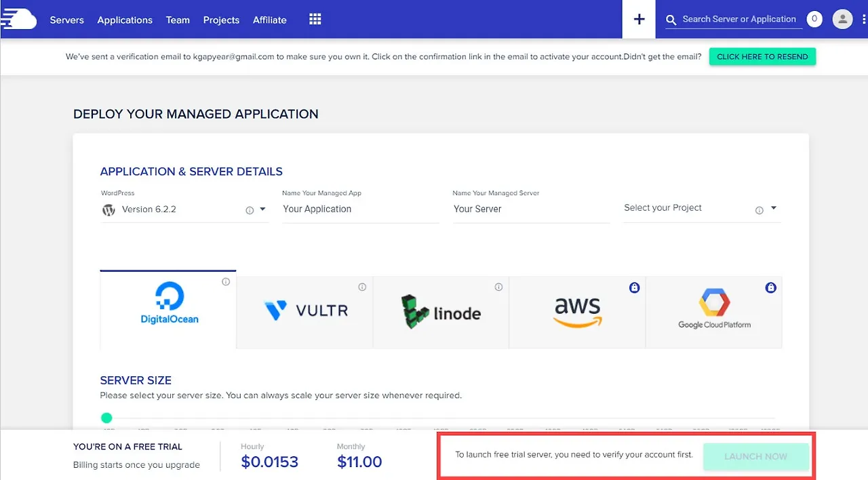Click Launch Now button
868x480 pixels.
pos(755,456)
